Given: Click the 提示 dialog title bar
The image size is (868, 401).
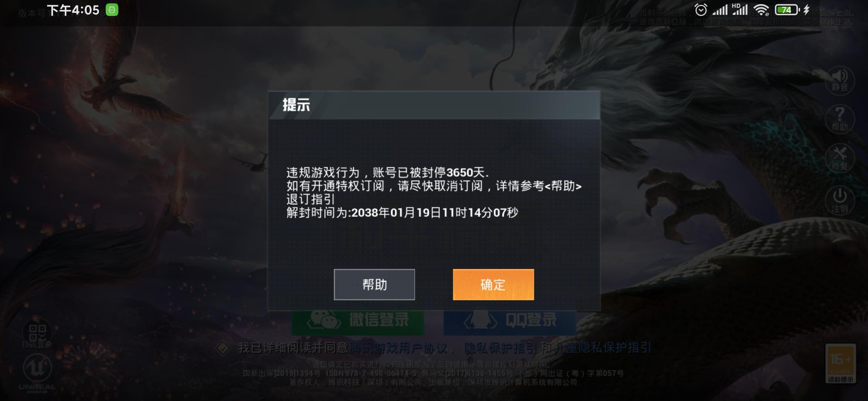Looking at the screenshot, I should 434,105.
